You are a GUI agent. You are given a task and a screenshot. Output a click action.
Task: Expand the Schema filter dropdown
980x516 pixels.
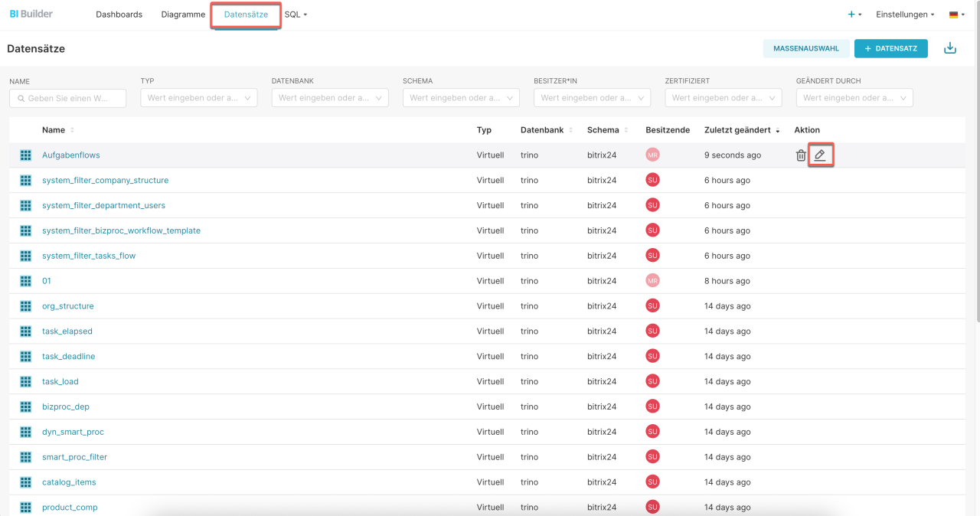tap(461, 98)
